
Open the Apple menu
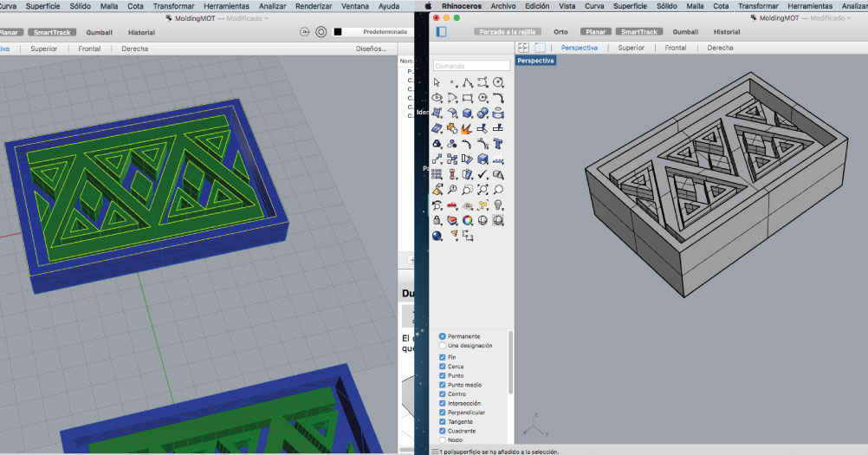point(428,6)
